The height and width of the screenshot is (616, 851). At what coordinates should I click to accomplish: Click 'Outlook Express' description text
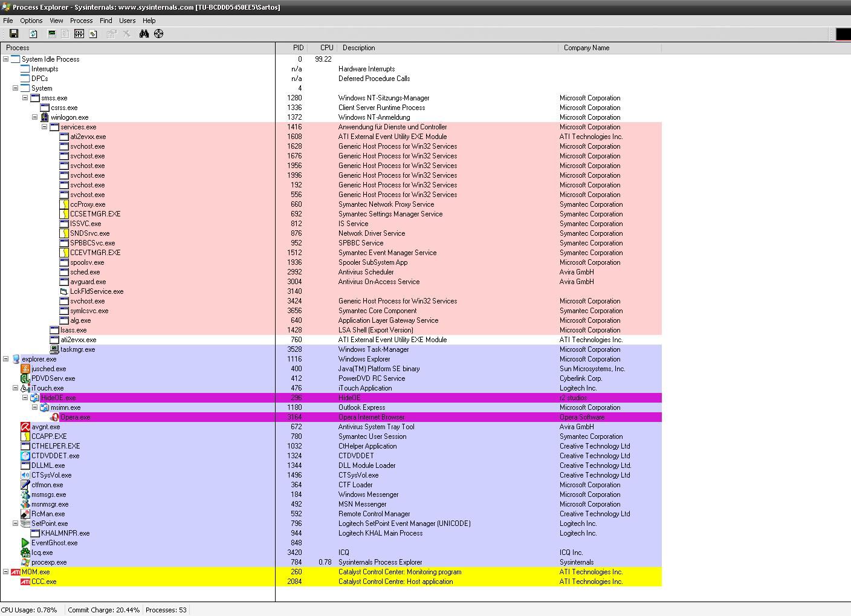point(361,407)
